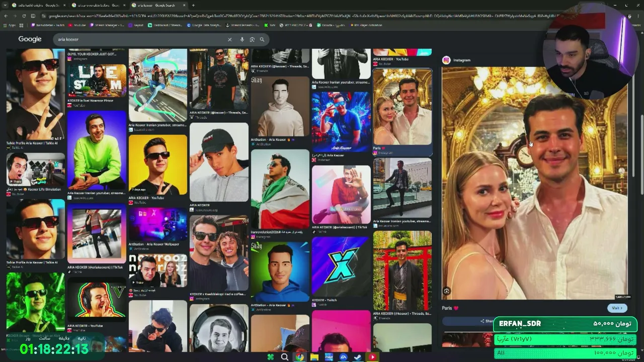The image size is (644, 362).
Task: Go back to the previous page
Action: [x=6, y=16]
